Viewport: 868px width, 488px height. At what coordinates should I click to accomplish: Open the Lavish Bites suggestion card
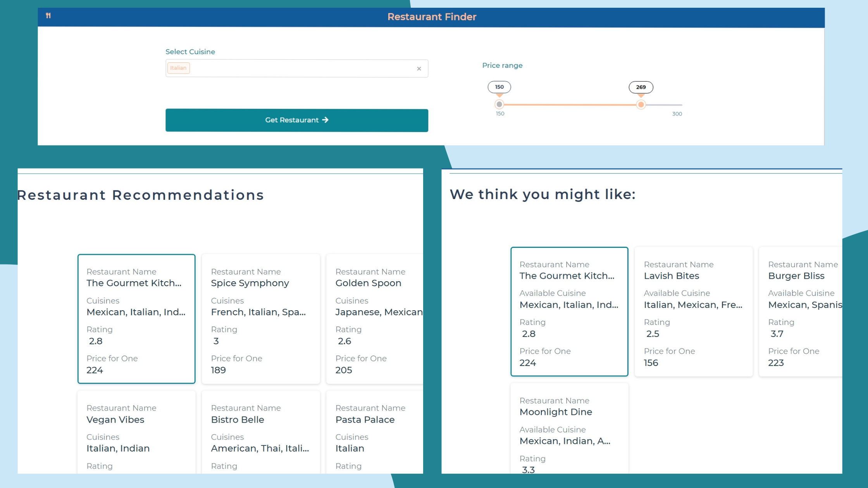(694, 311)
